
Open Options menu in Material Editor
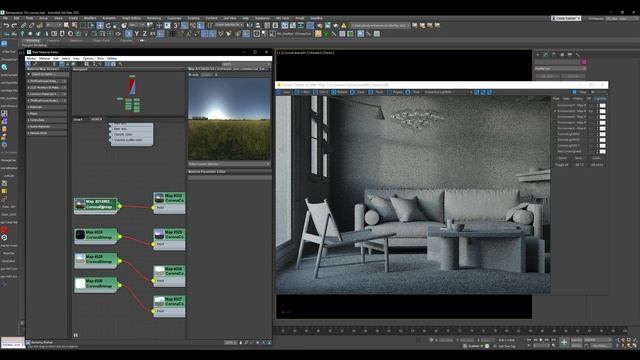tap(88, 59)
